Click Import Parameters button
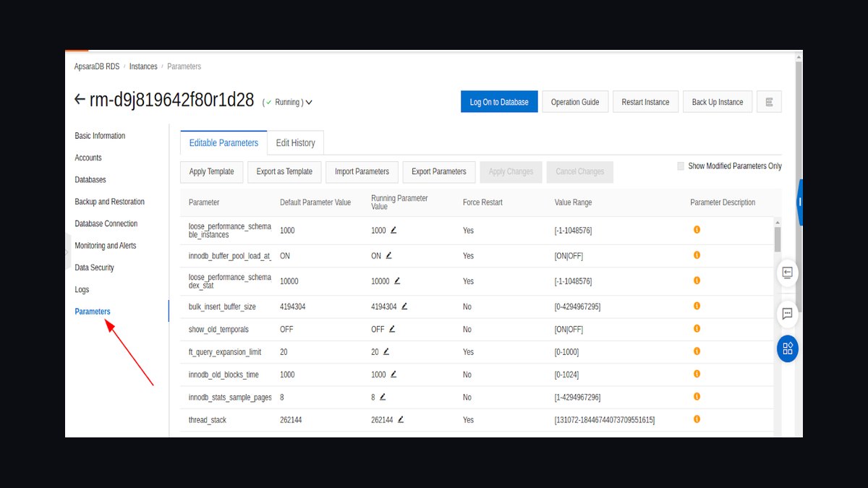This screenshot has height=488, width=868. tap(362, 172)
